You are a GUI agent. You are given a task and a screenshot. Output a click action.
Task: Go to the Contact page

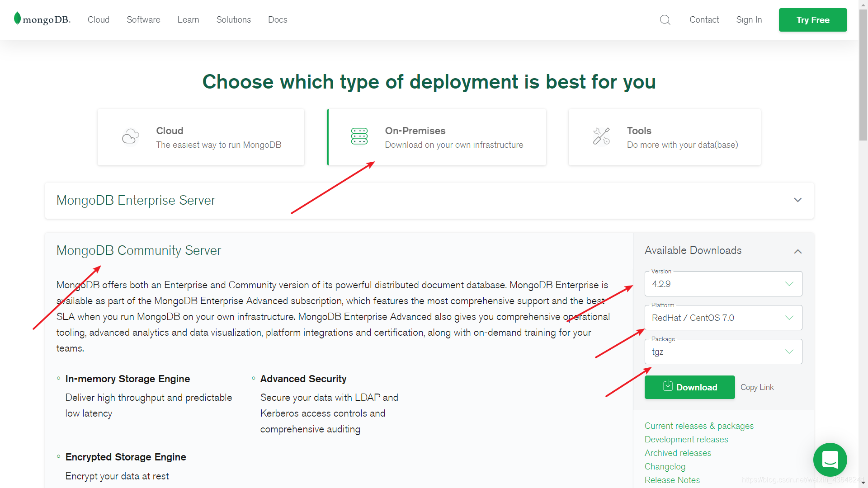(x=704, y=20)
